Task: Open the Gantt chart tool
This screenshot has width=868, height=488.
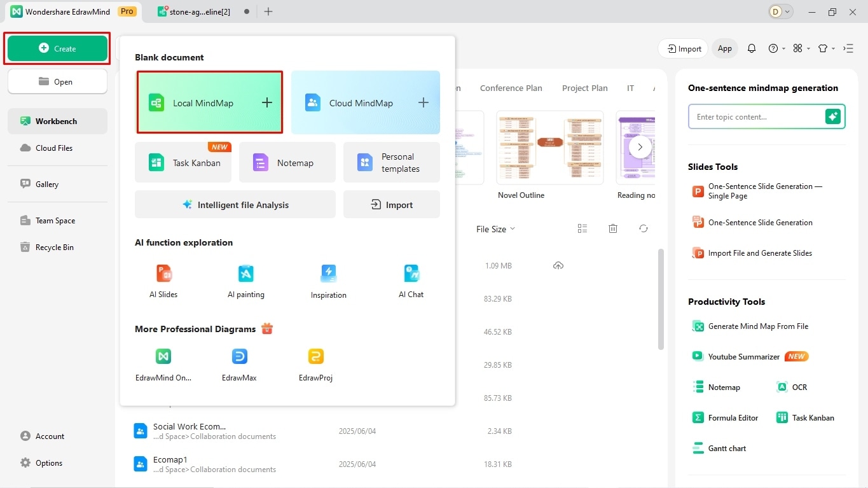Action: (x=719, y=448)
